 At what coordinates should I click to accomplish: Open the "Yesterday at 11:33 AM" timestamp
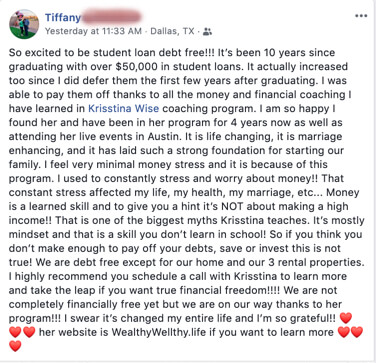[93, 31]
